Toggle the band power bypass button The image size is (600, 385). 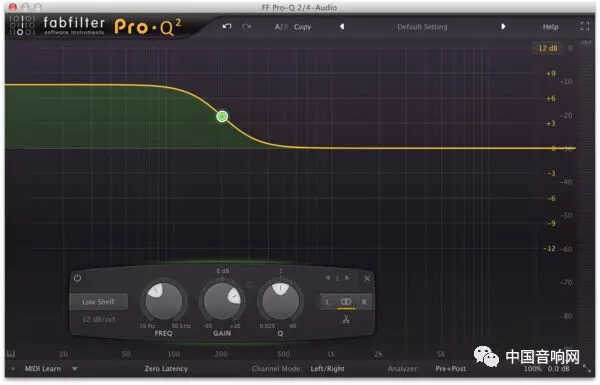[x=77, y=277]
